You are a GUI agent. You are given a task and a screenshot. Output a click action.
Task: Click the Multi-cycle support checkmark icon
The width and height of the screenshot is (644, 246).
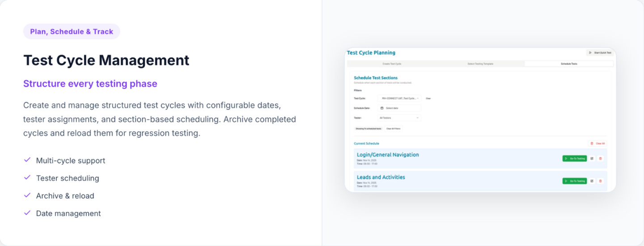tap(27, 160)
